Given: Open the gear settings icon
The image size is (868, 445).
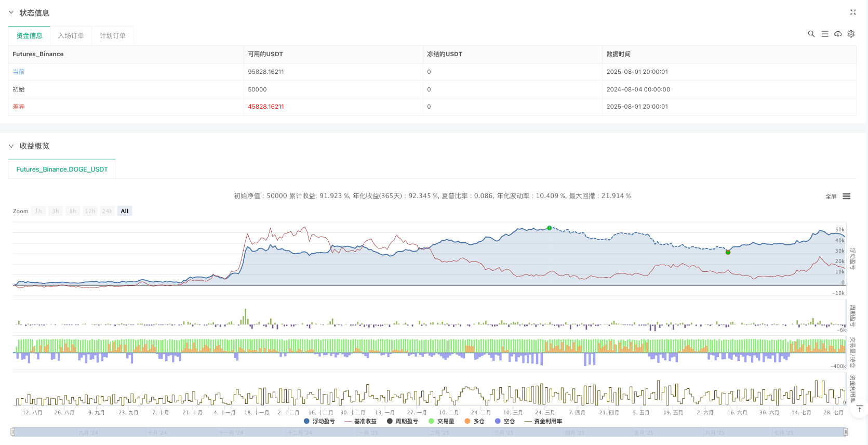Looking at the screenshot, I should click(x=851, y=34).
